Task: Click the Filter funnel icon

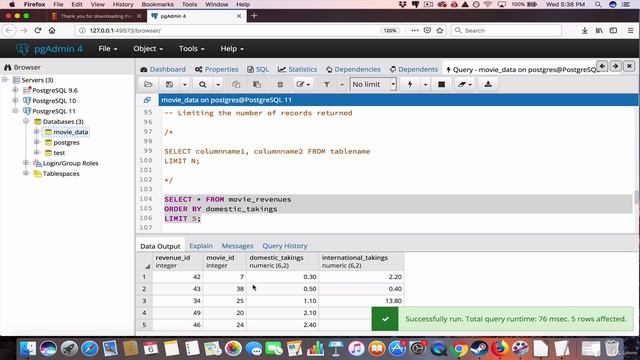Action: tap(327, 84)
